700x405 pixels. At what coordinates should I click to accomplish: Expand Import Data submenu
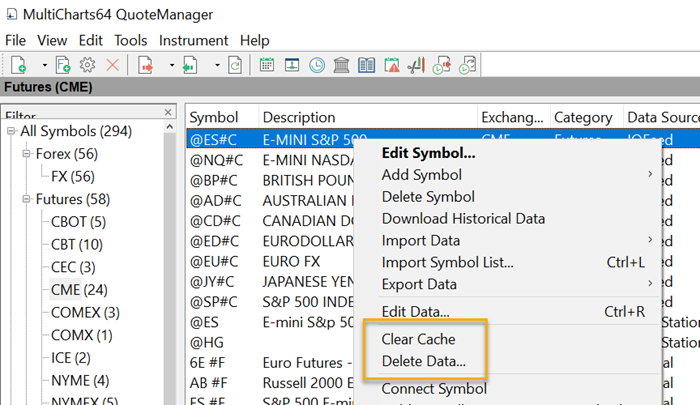point(508,241)
